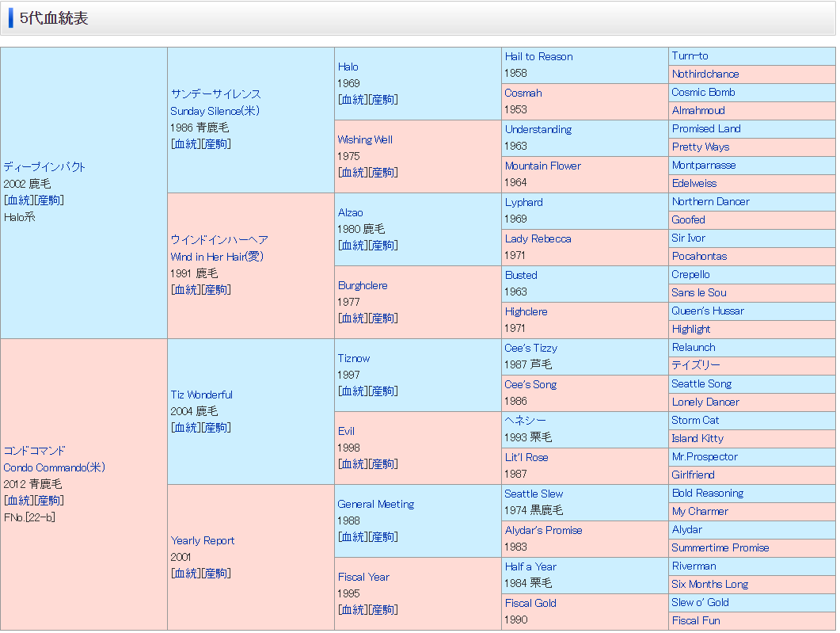
Task: Open the ディープインパクト horse link
Action: click(44, 166)
